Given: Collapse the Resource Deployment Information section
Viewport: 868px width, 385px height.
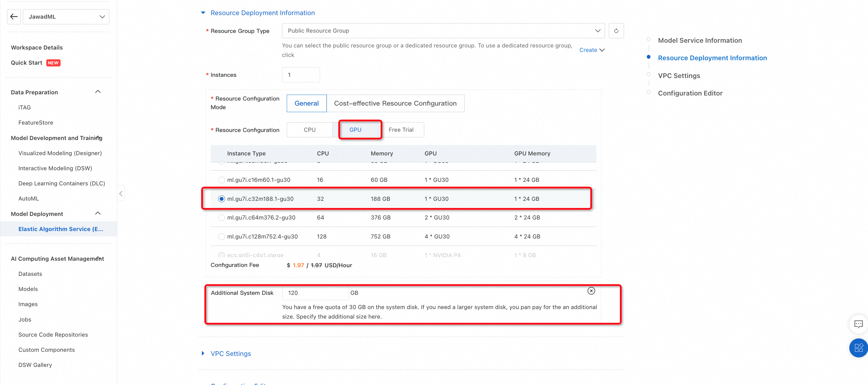Looking at the screenshot, I should pyautogui.click(x=203, y=13).
